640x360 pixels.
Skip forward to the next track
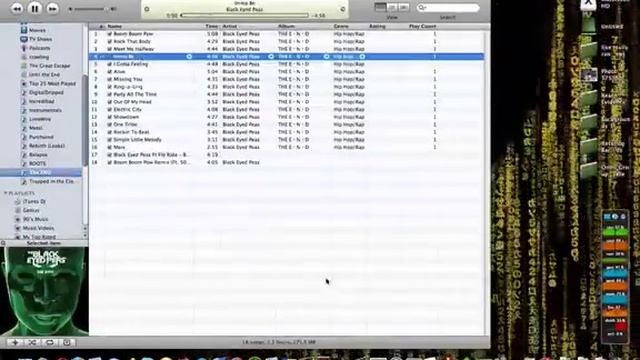52,8
